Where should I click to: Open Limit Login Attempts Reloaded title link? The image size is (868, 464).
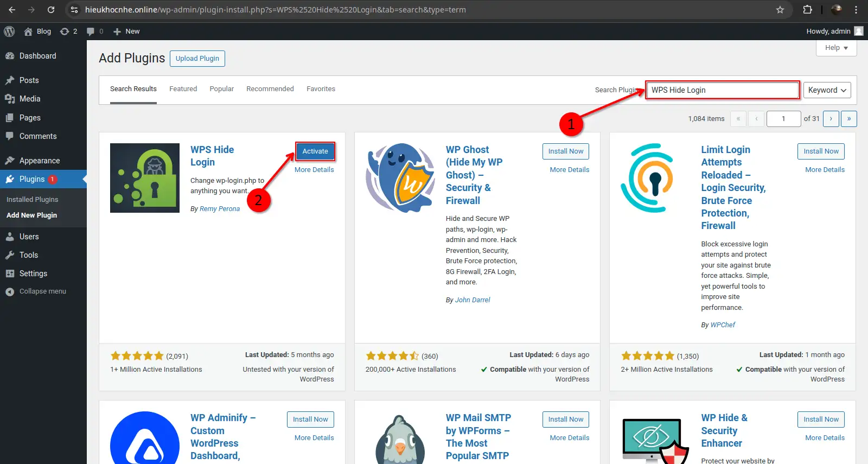coord(733,187)
